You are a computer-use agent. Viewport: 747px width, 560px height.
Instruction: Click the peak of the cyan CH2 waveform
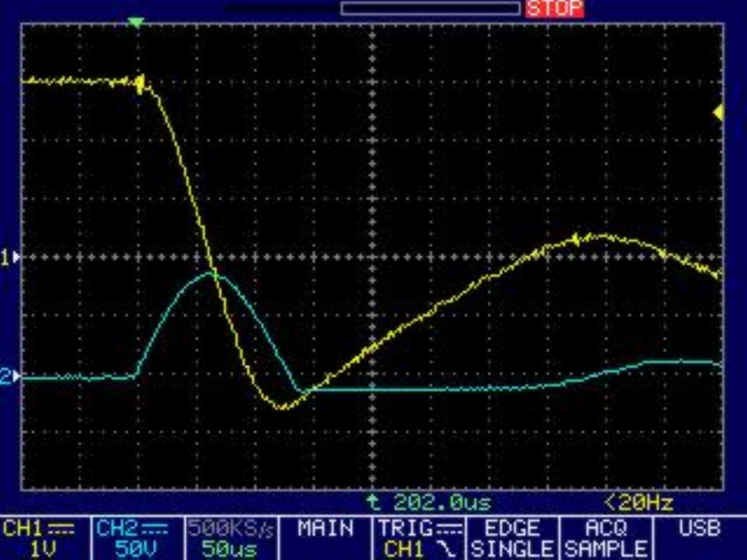tap(210, 272)
